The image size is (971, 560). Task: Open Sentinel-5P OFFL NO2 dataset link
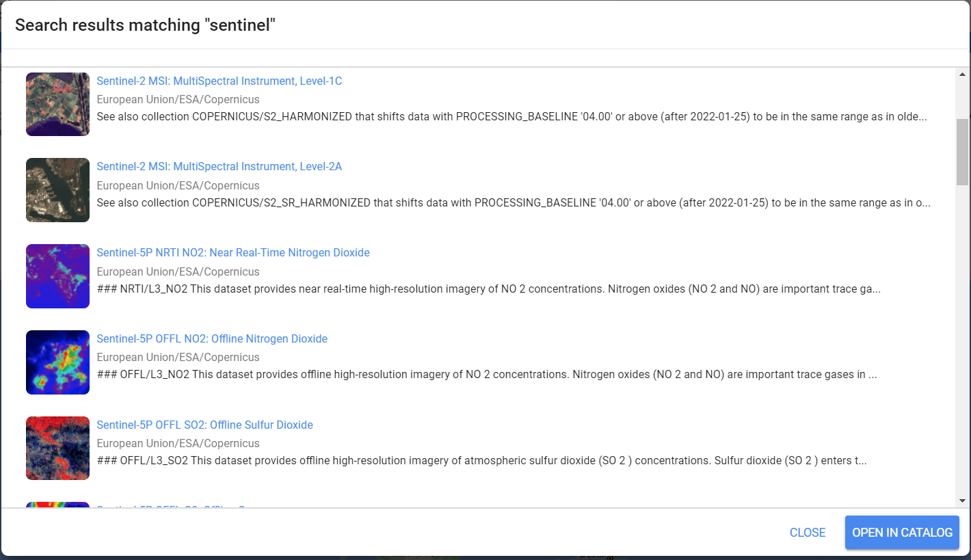tap(212, 339)
